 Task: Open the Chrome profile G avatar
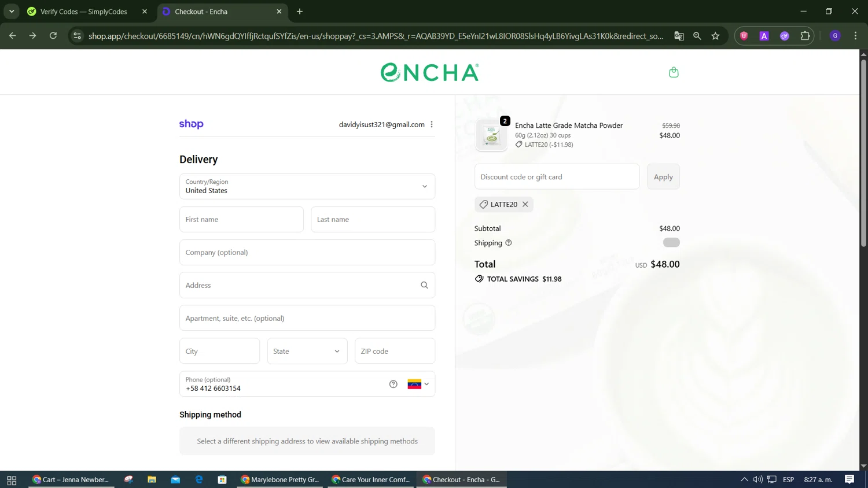coord(835,36)
